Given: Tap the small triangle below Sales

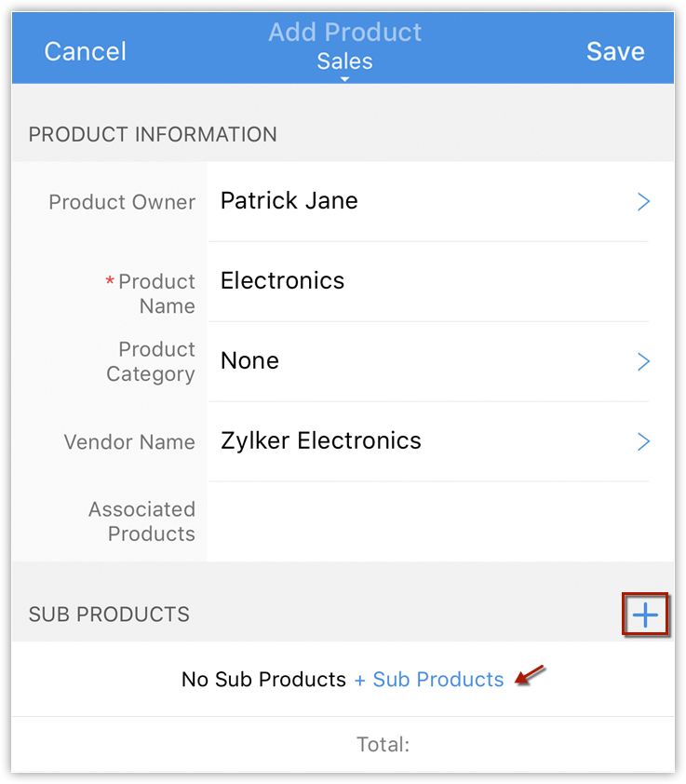Looking at the screenshot, I should pyautogui.click(x=344, y=80).
